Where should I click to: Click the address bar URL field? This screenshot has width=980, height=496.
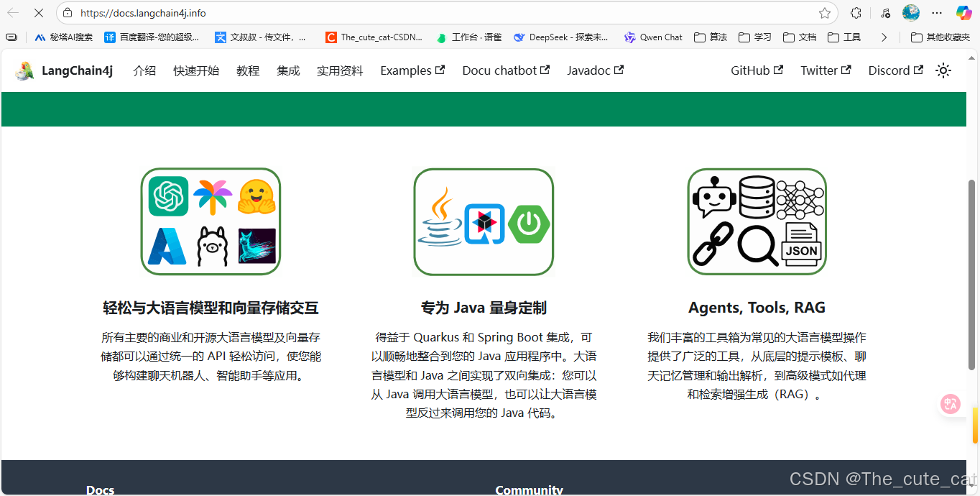pyautogui.click(x=445, y=13)
